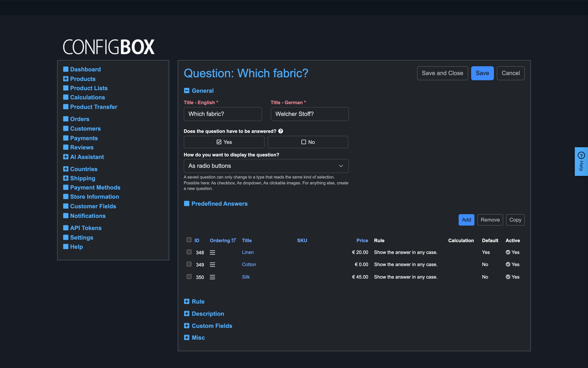This screenshot has height=368, width=588.
Task: Click the Calculations square icon in sidebar
Action: point(66,97)
